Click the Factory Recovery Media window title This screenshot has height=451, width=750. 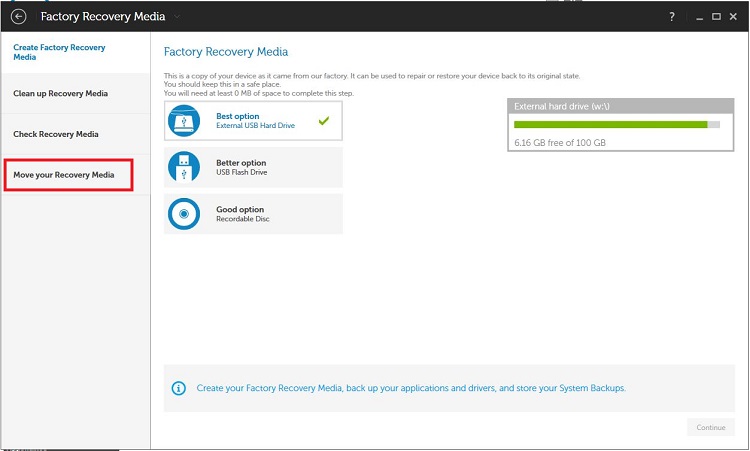pos(103,17)
